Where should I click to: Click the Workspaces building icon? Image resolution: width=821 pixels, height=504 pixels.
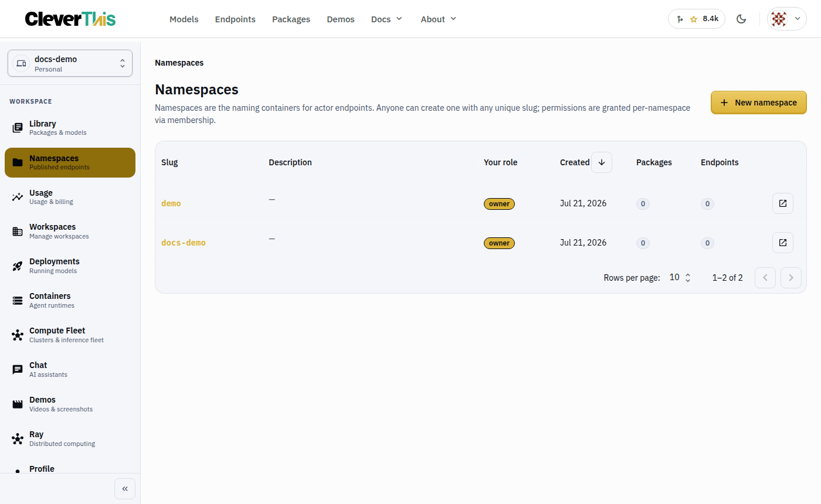18,231
